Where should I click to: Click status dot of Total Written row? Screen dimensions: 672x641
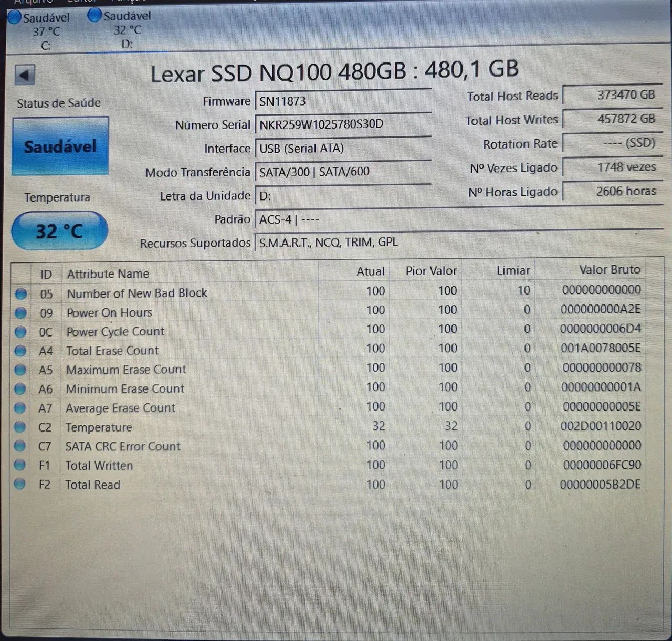[x=20, y=465]
